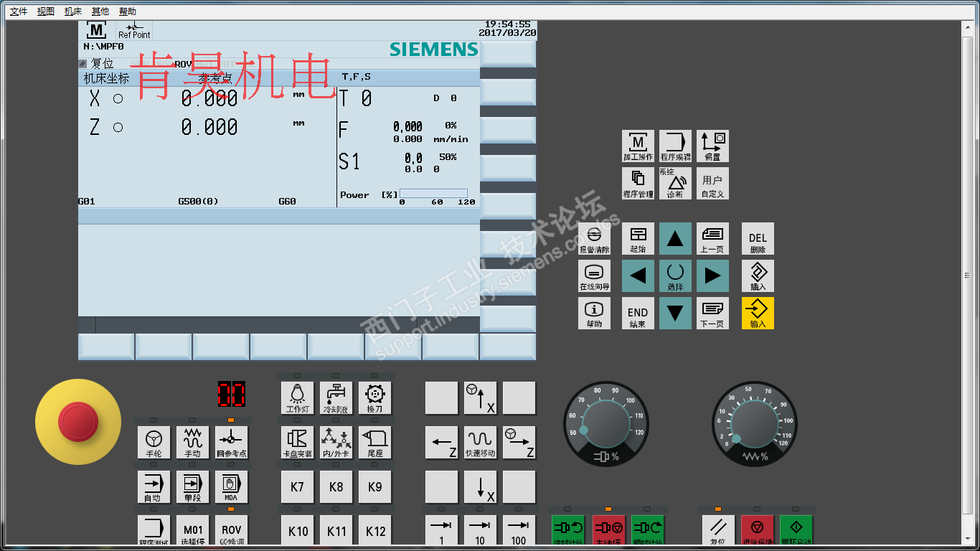This screenshot has width=980, height=551.
Task: Select the 加工操作 machining key
Action: [638, 146]
